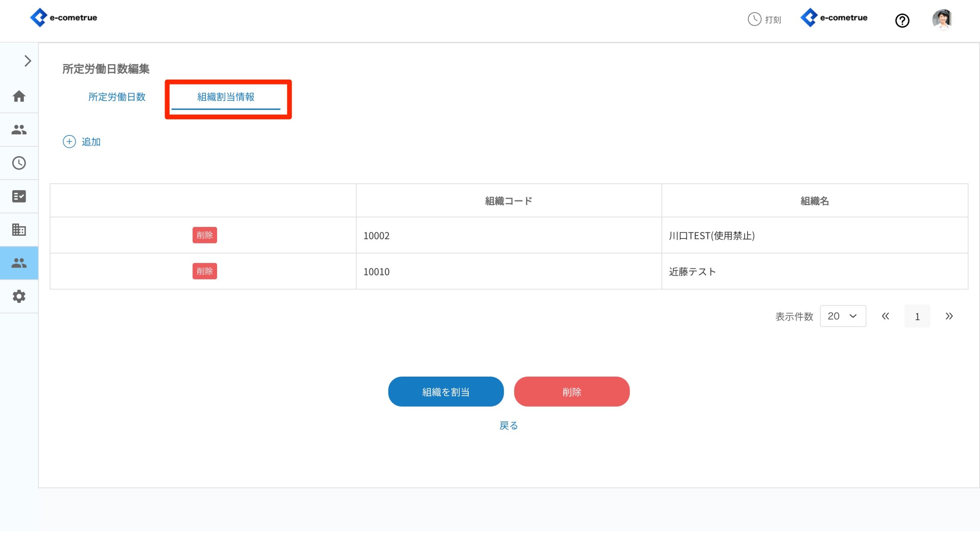Click the upper people icon in sidebar
The height and width of the screenshot is (545, 980).
click(19, 130)
